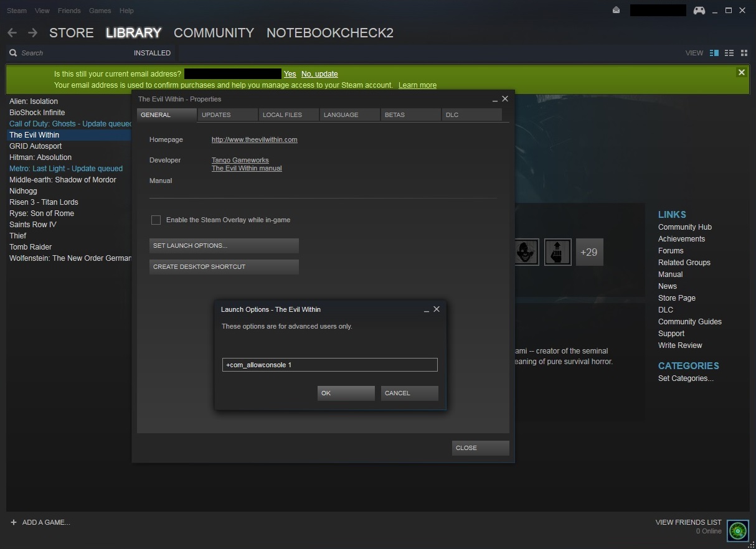The image size is (756, 549).
Task: Switch to the DLC tab
Action: pyautogui.click(x=472, y=115)
